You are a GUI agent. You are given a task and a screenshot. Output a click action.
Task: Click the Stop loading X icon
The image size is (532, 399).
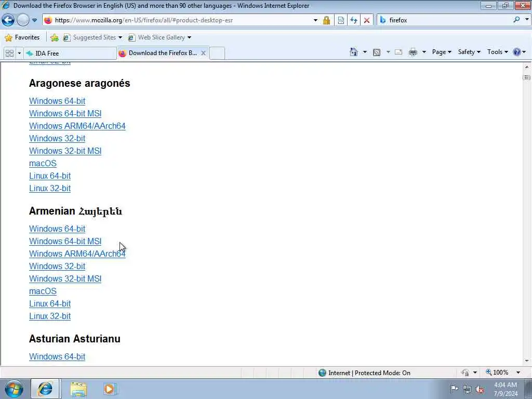pos(366,20)
